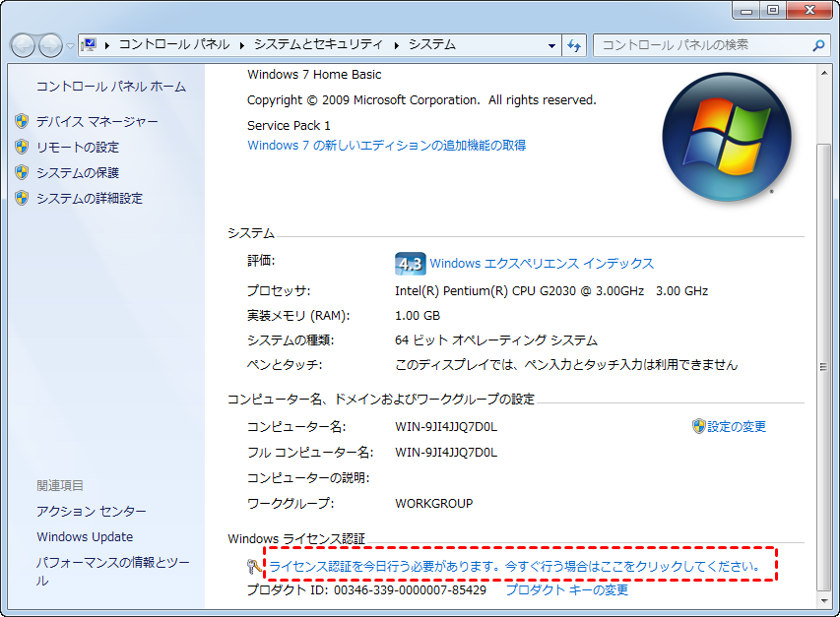
Task: Click the Windows 7 Home Basic text
Action: 314,75
